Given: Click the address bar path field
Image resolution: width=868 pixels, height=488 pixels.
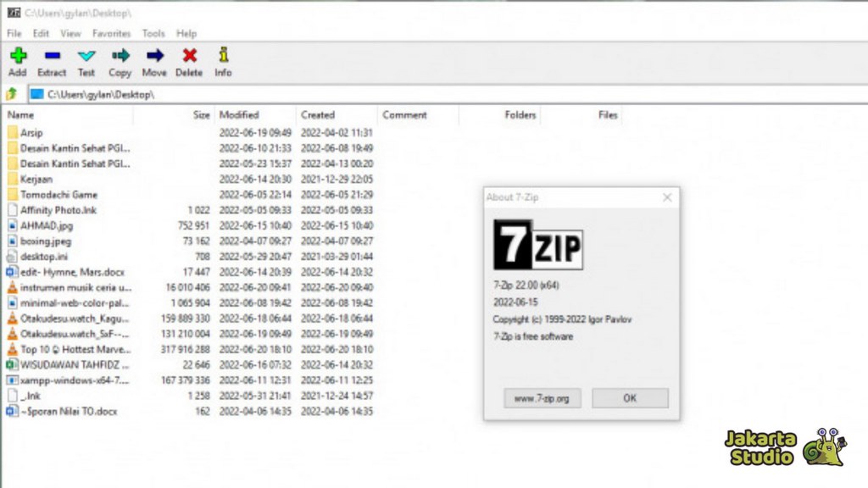Looking at the screenshot, I should point(448,94).
